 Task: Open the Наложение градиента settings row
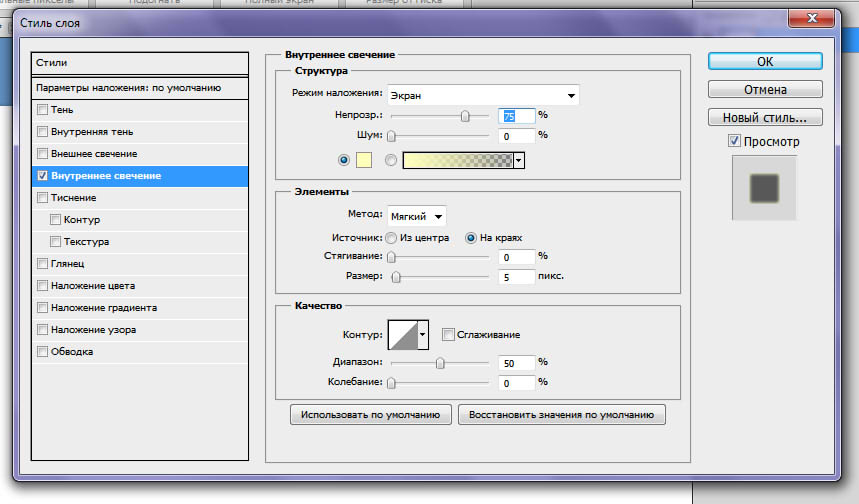tap(140, 308)
